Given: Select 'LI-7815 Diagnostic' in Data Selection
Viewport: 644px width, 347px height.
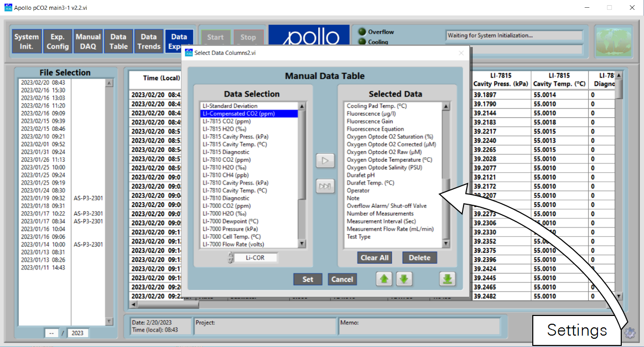Looking at the screenshot, I should click(x=249, y=152).
